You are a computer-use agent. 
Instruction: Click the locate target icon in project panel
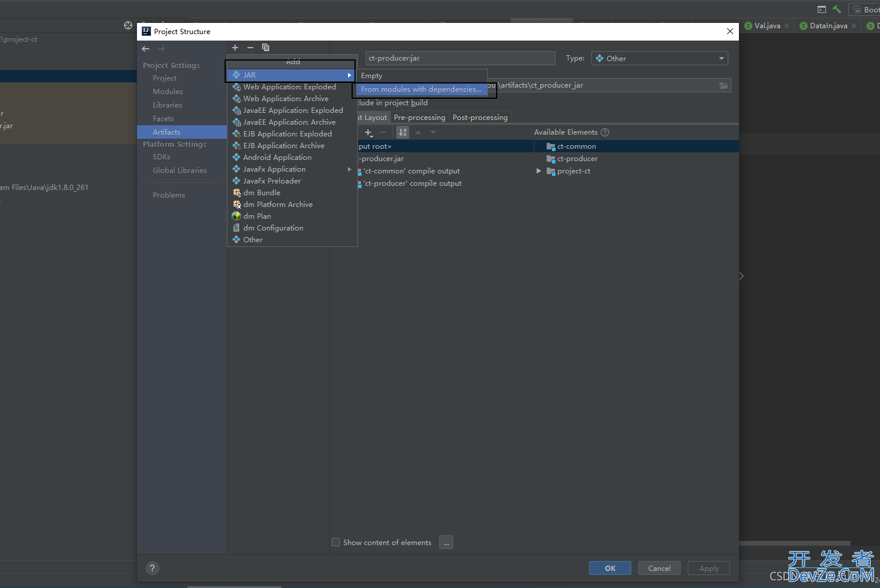128,25
